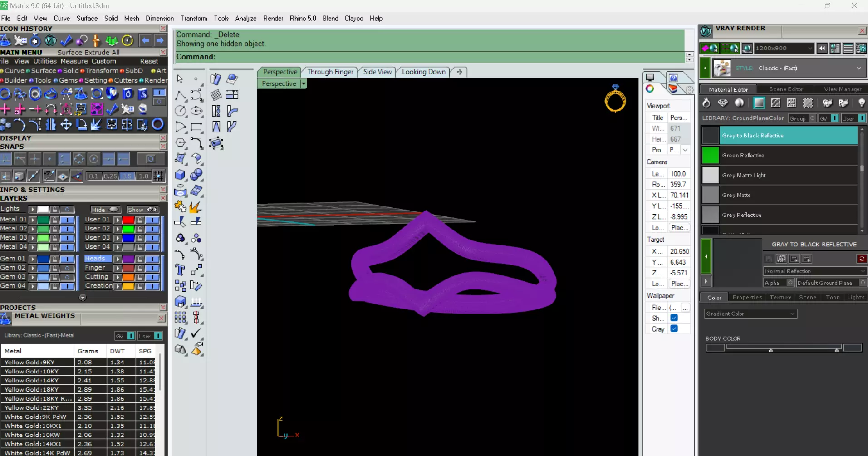This screenshot has width=868, height=456.
Task: Click the Creation layer yellow color swatch
Action: 128,286
